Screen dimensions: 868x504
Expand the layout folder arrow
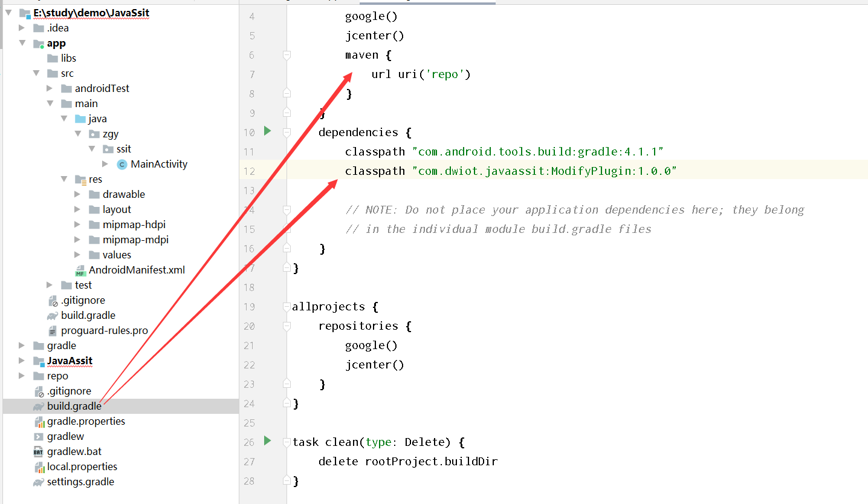(78, 209)
